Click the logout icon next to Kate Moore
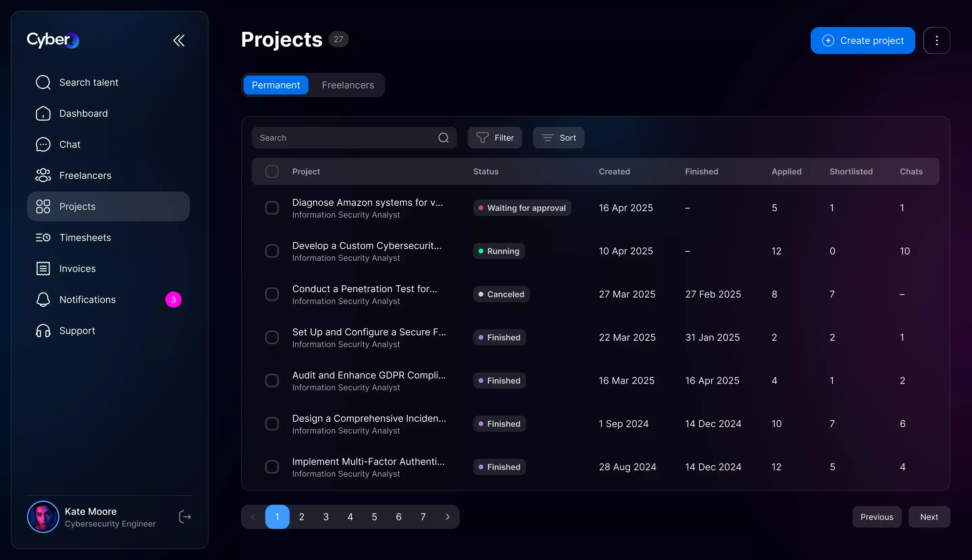 [185, 517]
